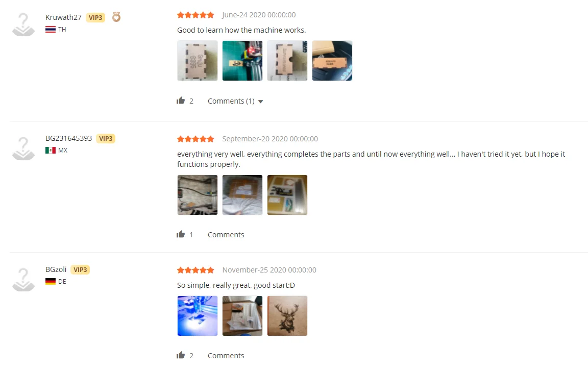Open the BG231645393 user profile link
The width and height of the screenshot is (588, 372).
pyautogui.click(x=68, y=138)
